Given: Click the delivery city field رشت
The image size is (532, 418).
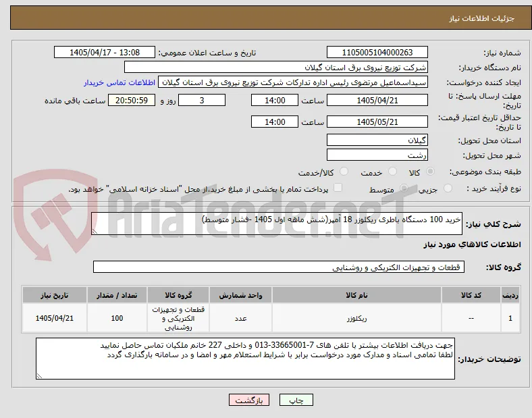Looking at the screenshot, I should click(x=377, y=155).
